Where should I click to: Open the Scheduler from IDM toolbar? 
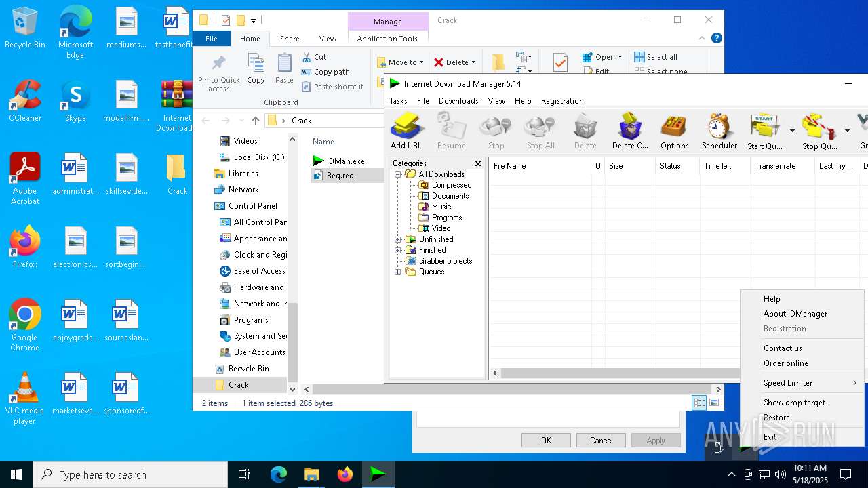click(x=719, y=131)
